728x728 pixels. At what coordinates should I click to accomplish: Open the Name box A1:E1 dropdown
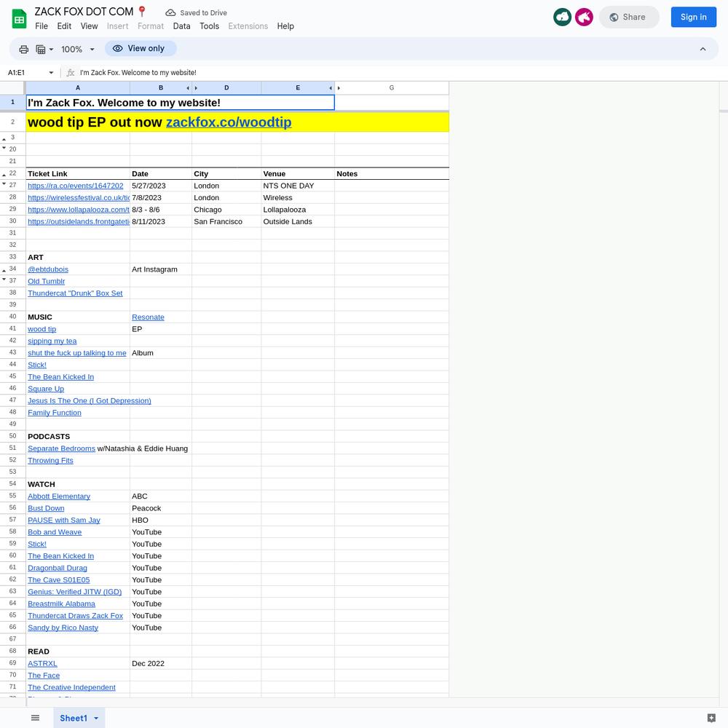[51, 72]
